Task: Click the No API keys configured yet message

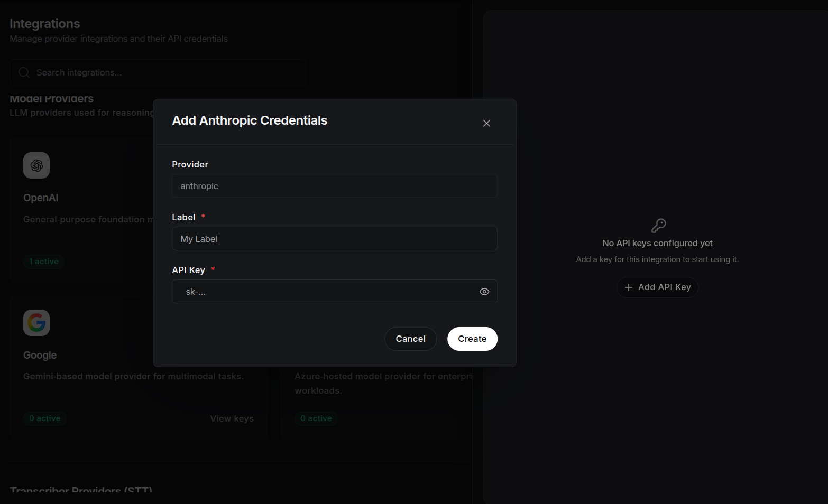Action: pyautogui.click(x=657, y=243)
